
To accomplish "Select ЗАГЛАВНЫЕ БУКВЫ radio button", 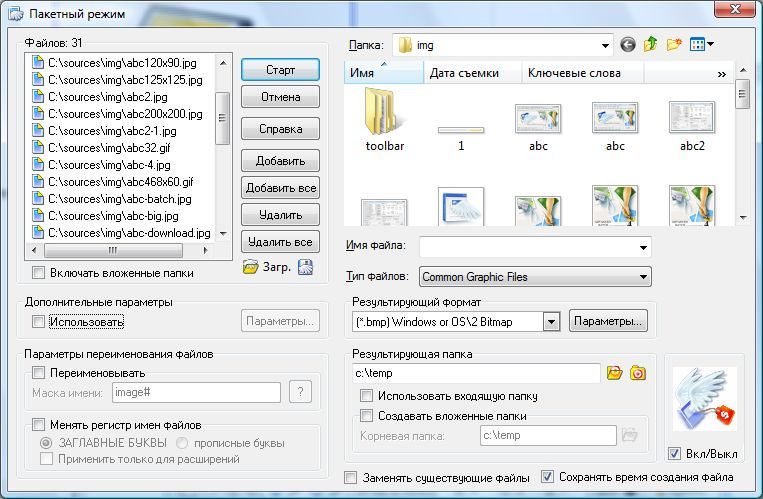I will (46, 443).
